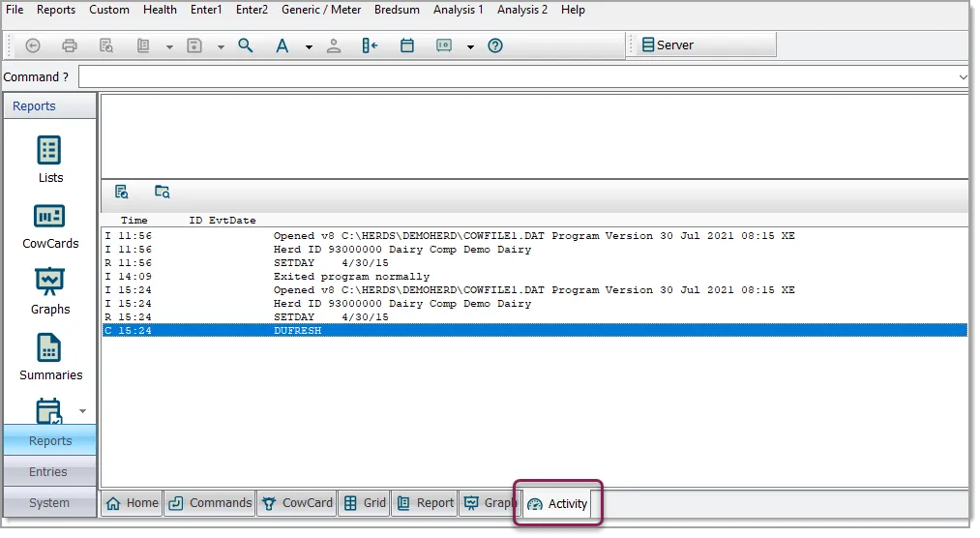Click the font 'A' toolbar icon

282,45
